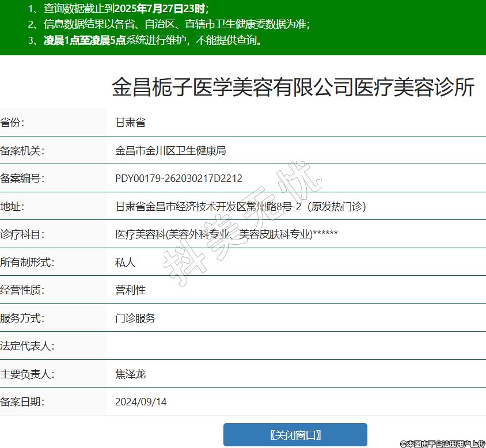This screenshot has width=486, height=448.
Task: Click the main responsible person name 焦泽龙
Action: click(130, 374)
